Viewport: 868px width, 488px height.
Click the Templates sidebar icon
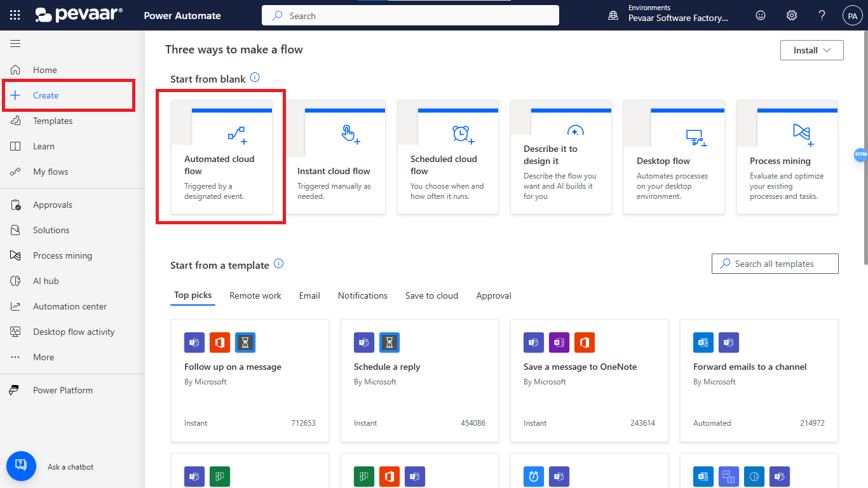[x=16, y=121]
